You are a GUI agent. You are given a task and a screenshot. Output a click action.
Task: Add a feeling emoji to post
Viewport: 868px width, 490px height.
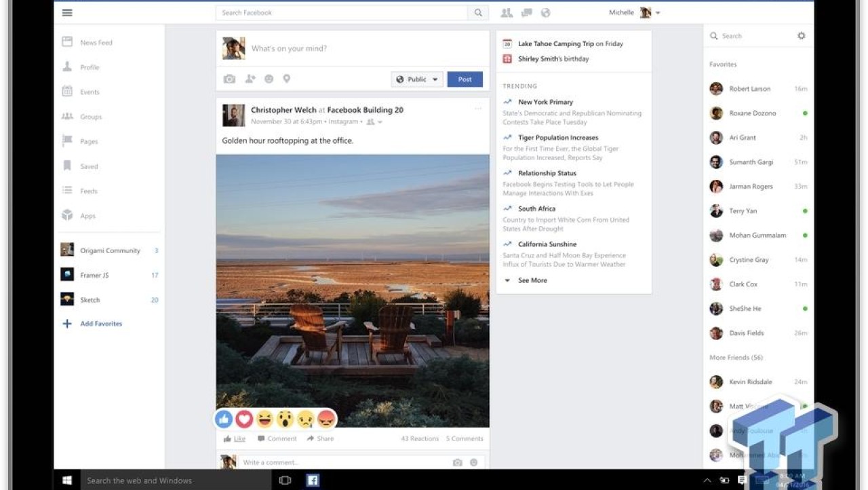click(x=269, y=79)
